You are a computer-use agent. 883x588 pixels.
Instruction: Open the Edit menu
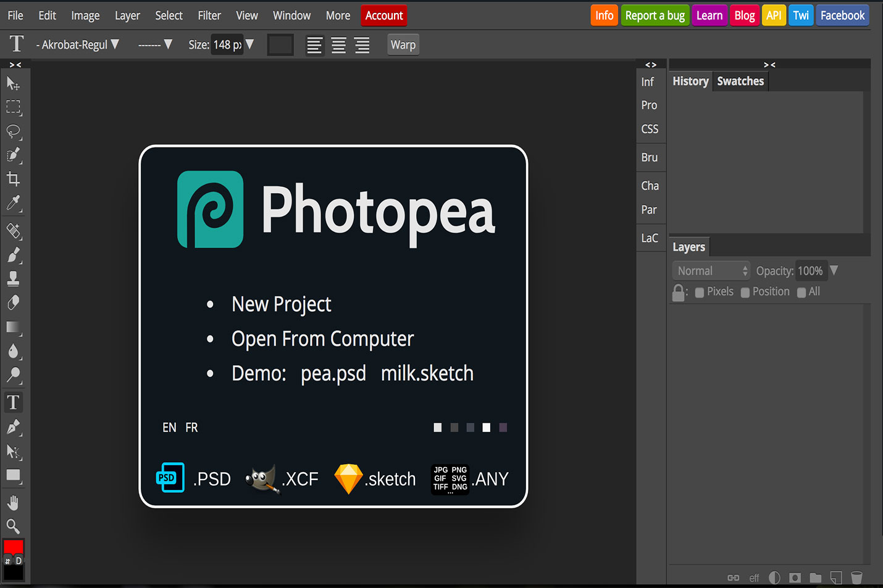coord(47,15)
